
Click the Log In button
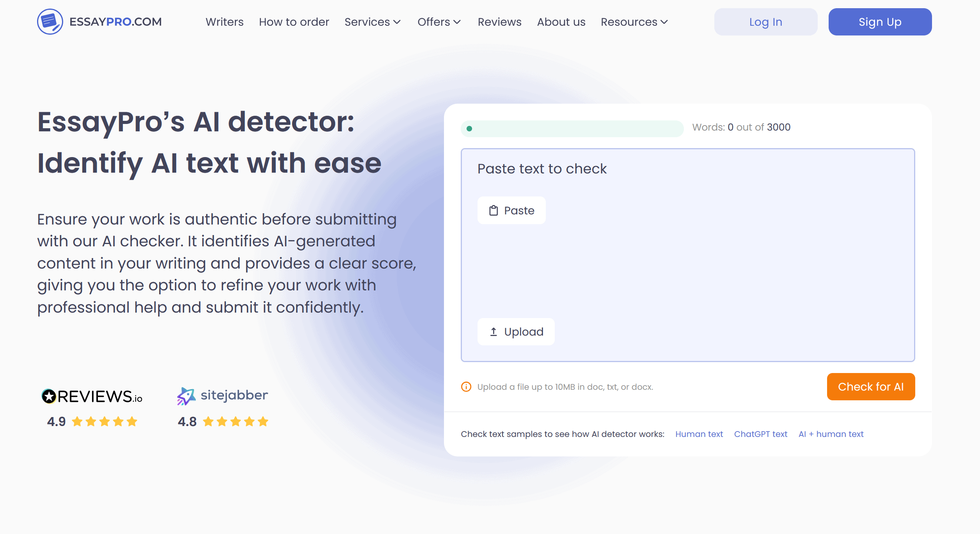point(766,22)
